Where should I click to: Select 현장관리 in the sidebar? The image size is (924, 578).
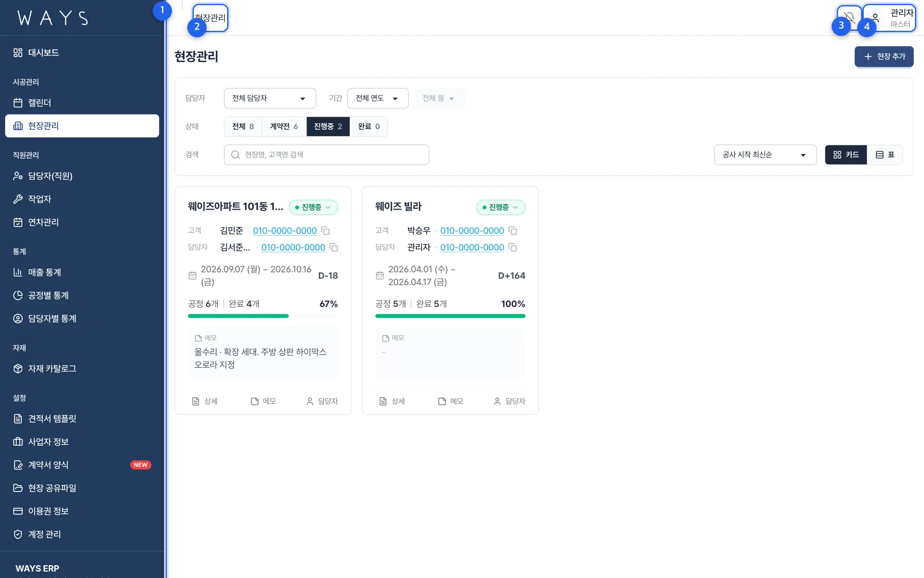click(82, 126)
